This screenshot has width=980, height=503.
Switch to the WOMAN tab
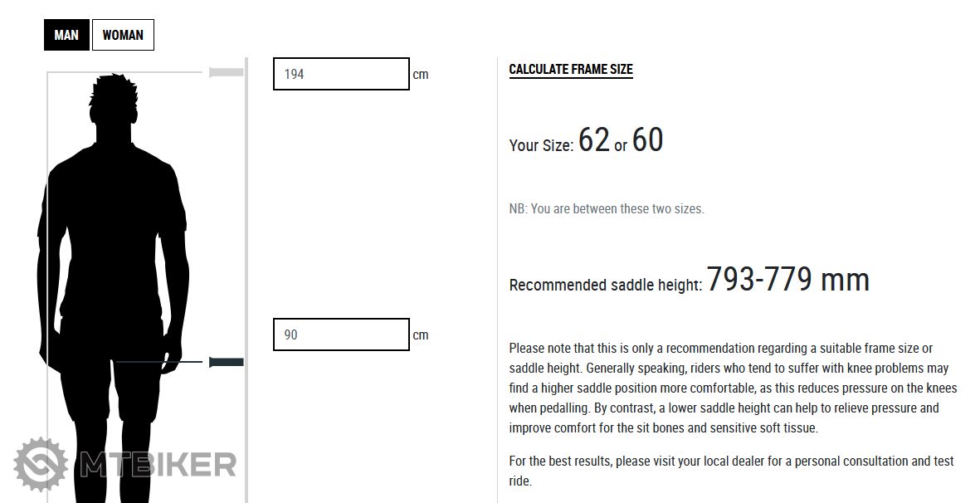click(123, 35)
